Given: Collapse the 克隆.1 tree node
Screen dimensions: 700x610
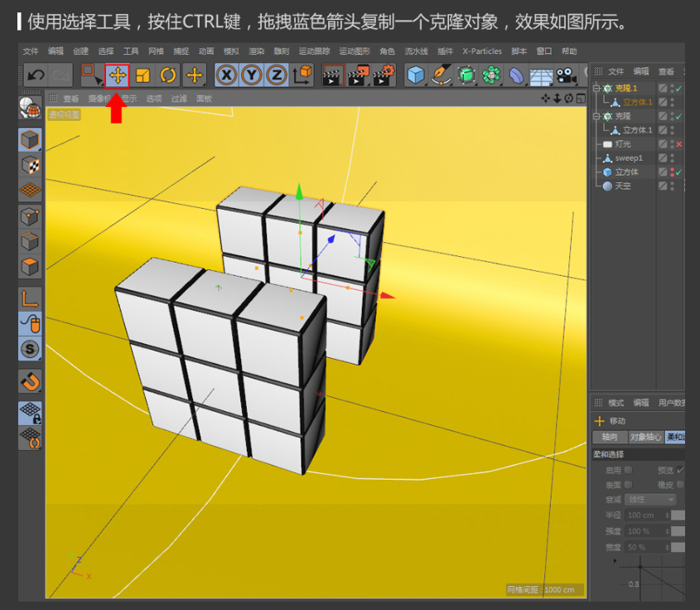Looking at the screenshot, I should point(596,88).
